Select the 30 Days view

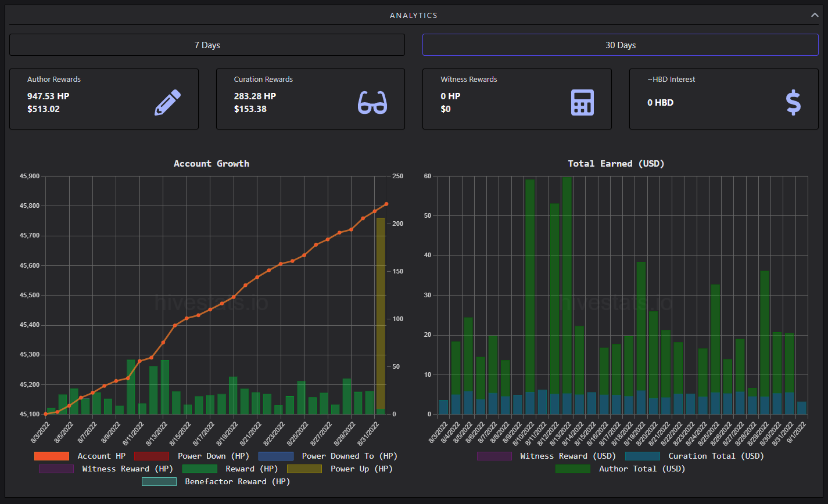[x=621, y=45]
